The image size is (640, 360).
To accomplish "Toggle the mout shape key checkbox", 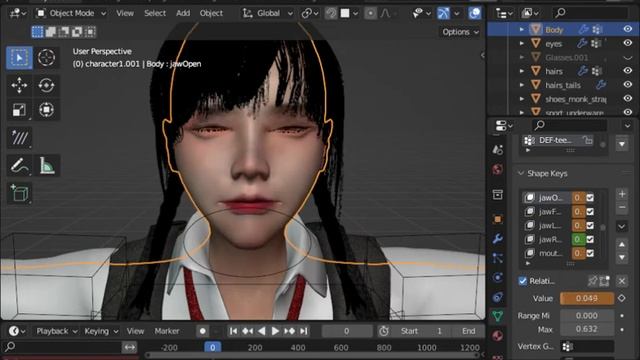I will click(590, 253).
